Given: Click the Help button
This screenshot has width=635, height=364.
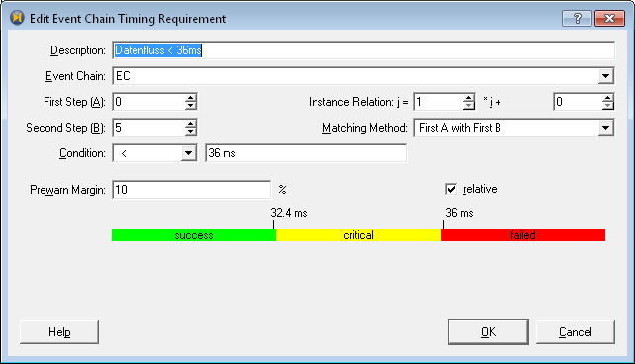Looking at the screenshot, I should click(x=59, y=332).
